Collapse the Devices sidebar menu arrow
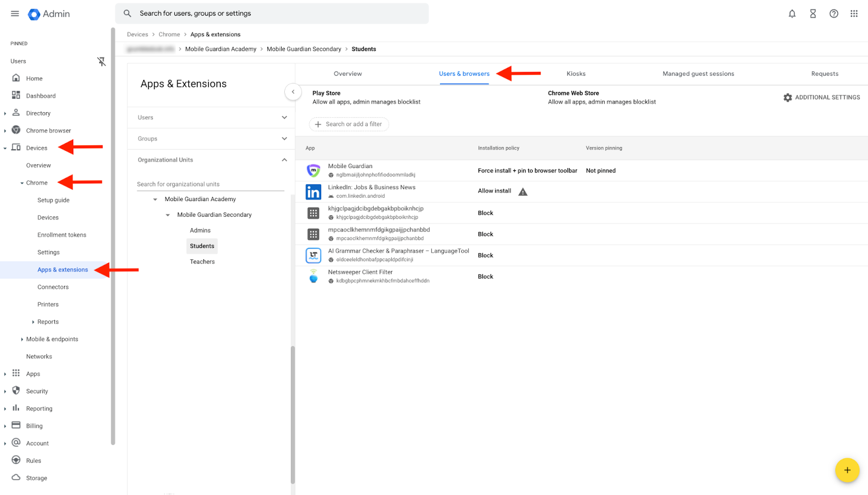868x495 pixels. coord(5,148)
